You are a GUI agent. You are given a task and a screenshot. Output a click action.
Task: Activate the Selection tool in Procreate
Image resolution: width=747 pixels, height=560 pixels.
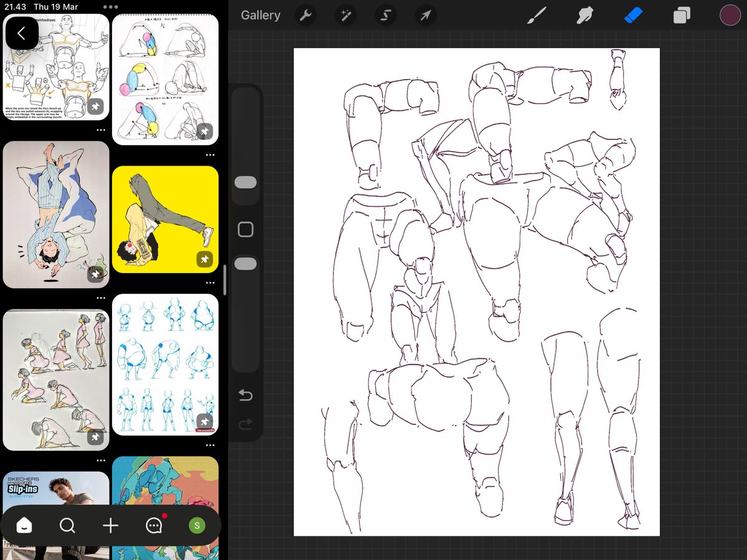[386, 16]
